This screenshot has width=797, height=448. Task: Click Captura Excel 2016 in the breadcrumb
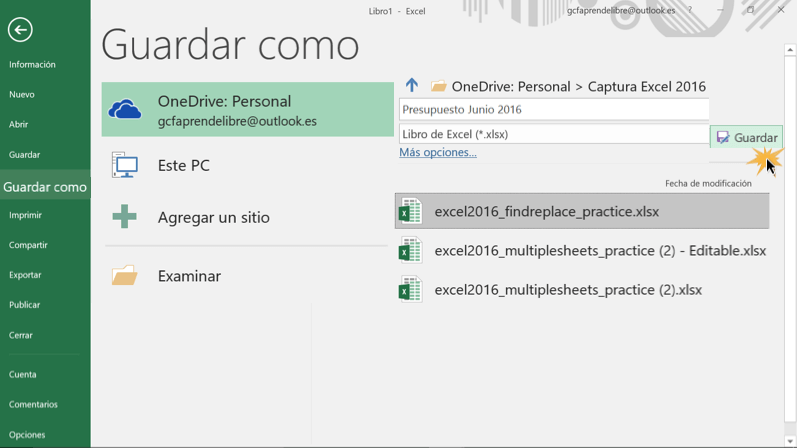coord(647,86)
